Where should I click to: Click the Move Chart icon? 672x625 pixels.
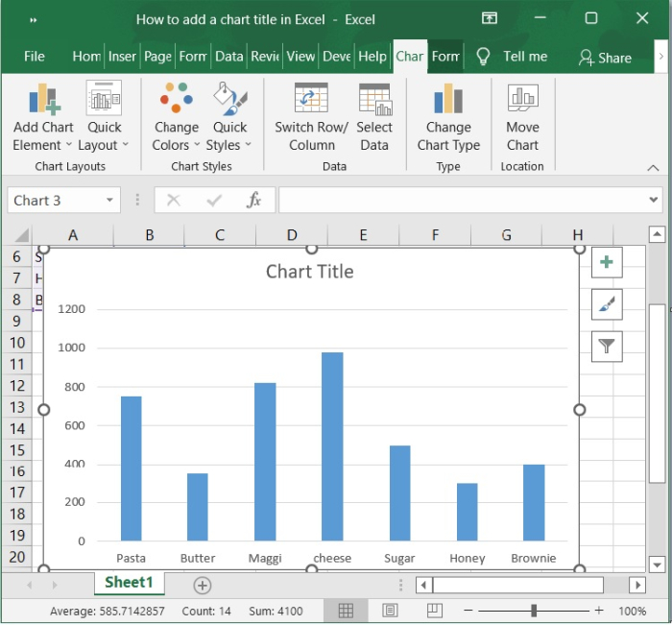click(x=522, y=99)
